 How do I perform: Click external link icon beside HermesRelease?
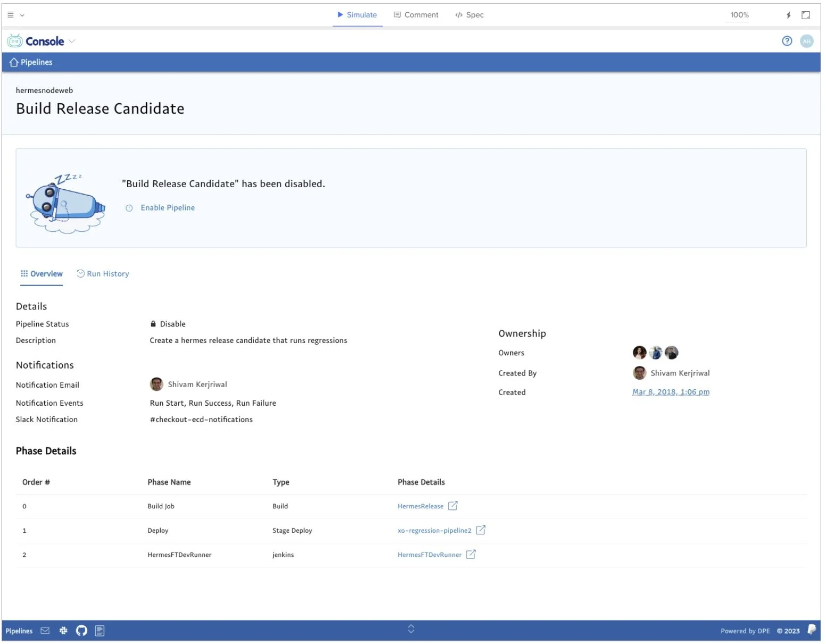coord(453,506)
